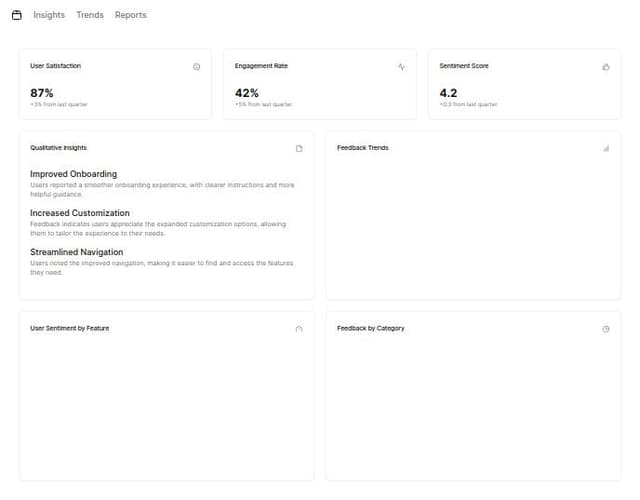Click the thumbs-up icon on Sentiment Score
This screenshot has height=500, width=640.
tap(606, 67)
